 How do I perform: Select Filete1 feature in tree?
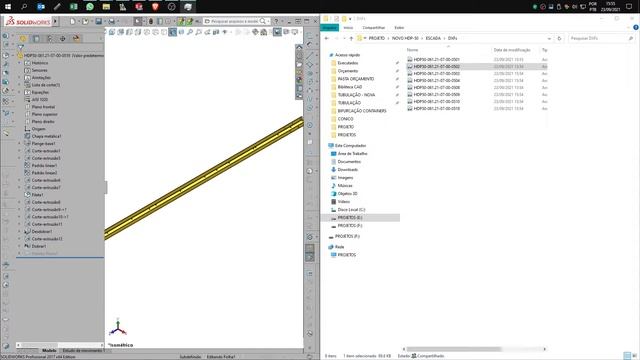37,195
